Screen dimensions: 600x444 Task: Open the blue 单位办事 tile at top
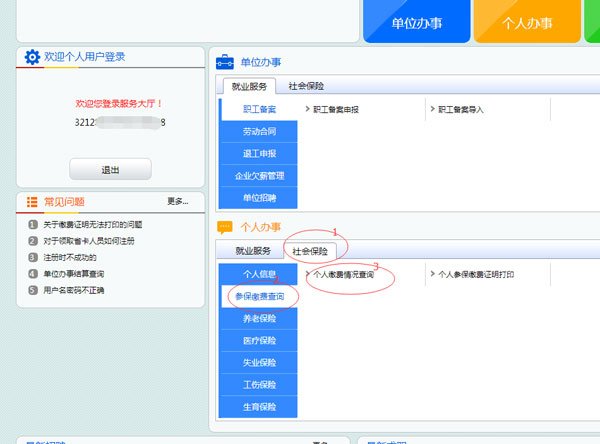pos(418,22)
